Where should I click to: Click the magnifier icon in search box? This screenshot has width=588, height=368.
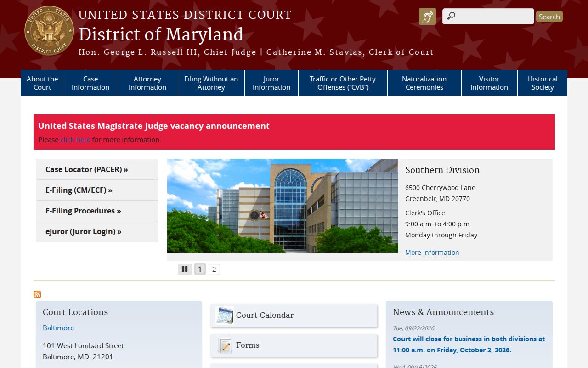[x=451, y=16]
